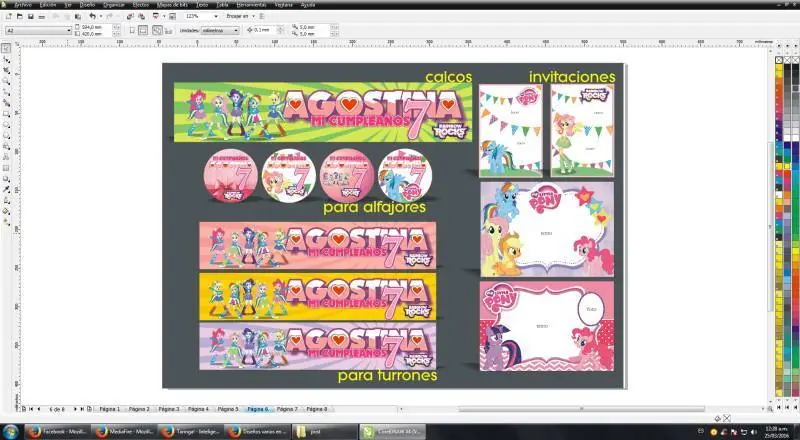
Task: Open the page size dropdown showing A2
Action: point(68,31)
